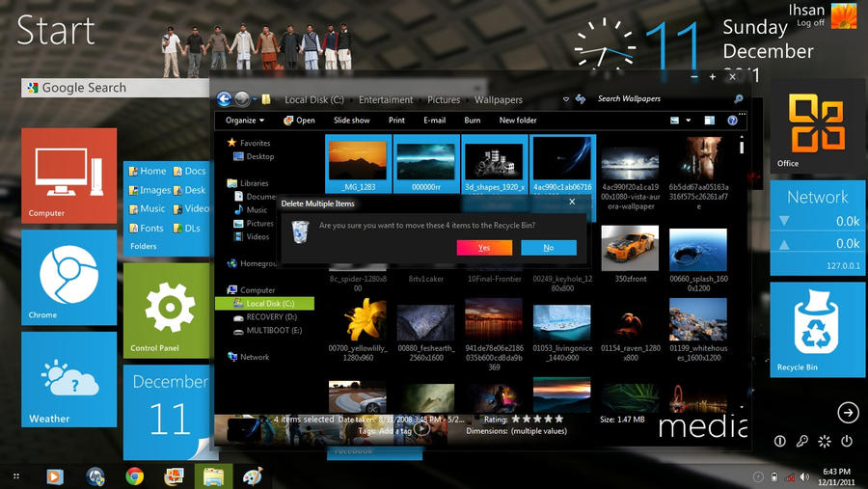The height and width of the screenshot is (489, 868).
Task: Click the Explorer back arrow button
Action: click(224, 99)
